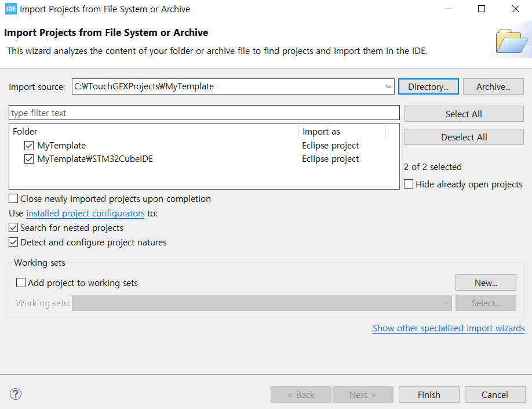Enable Close newly imported projects upon completion
This screenshot has height=409, width=532.
[x=13, y=199]
